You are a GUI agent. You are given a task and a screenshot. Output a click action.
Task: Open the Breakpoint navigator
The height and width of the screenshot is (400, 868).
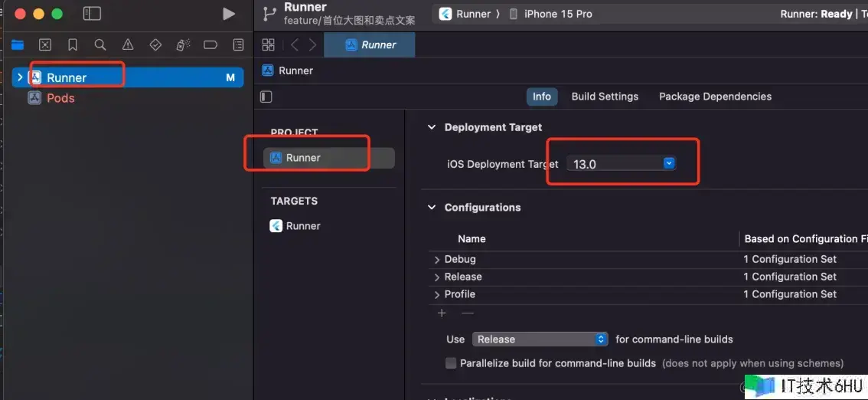coord(210,45)
